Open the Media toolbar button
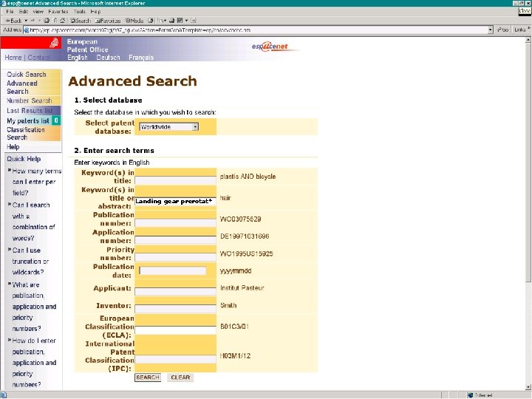 click(134, 21)
